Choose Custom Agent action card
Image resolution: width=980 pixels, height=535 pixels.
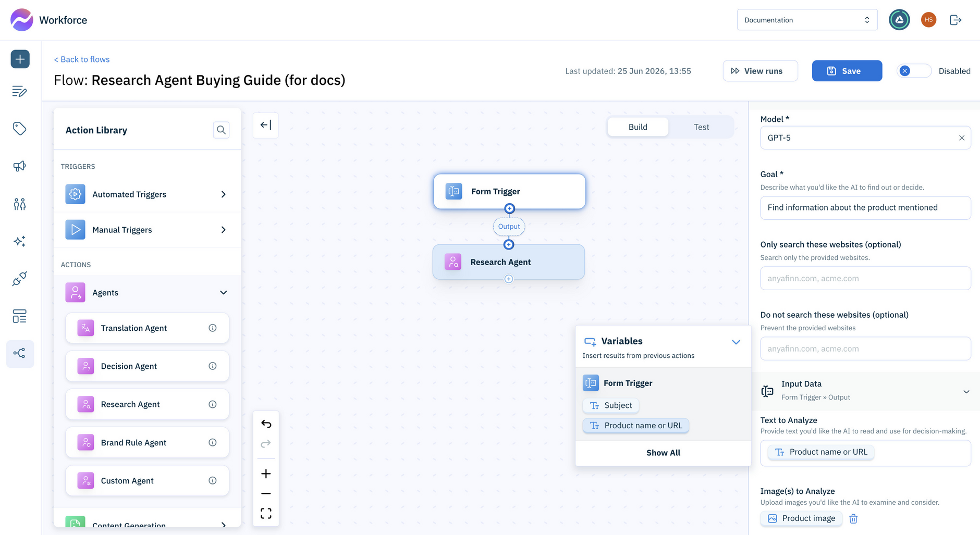click(147, 480)
